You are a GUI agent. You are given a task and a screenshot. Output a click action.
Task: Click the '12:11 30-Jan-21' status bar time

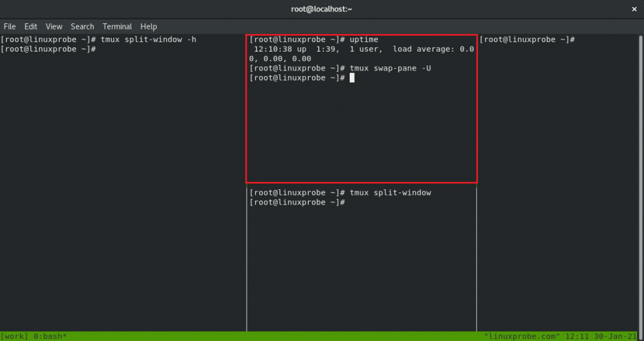coord(601,337)
